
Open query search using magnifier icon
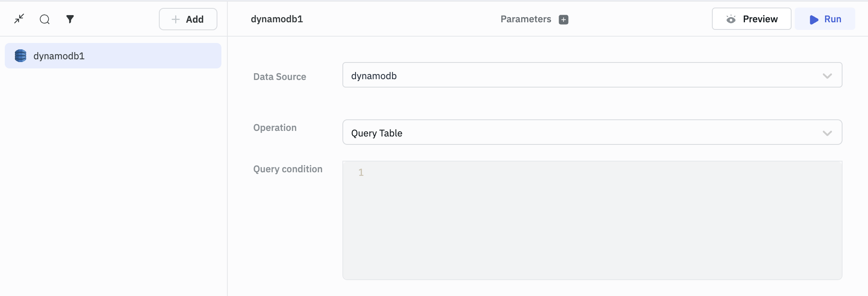coord(45,19)
